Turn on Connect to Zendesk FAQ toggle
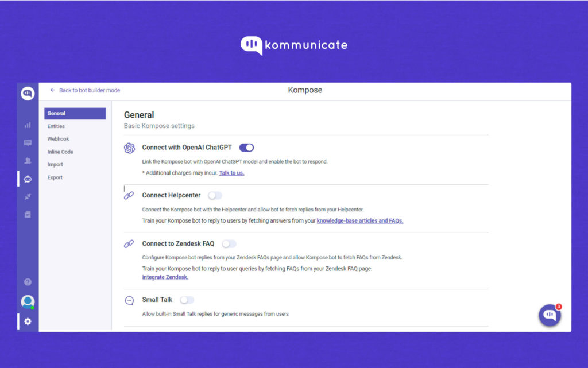 229,243
